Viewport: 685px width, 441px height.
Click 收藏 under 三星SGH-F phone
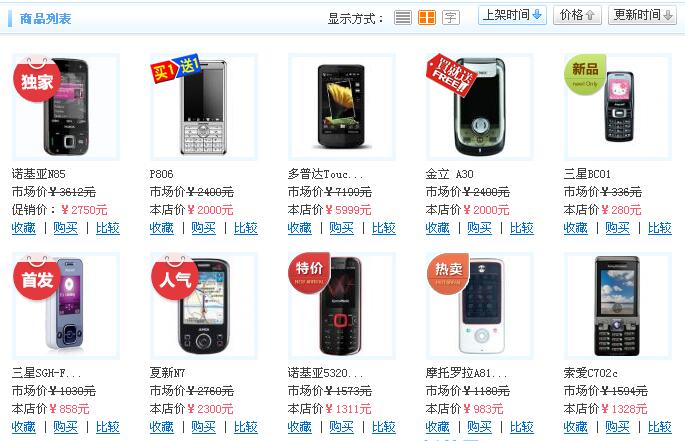[x=24, y=427]
